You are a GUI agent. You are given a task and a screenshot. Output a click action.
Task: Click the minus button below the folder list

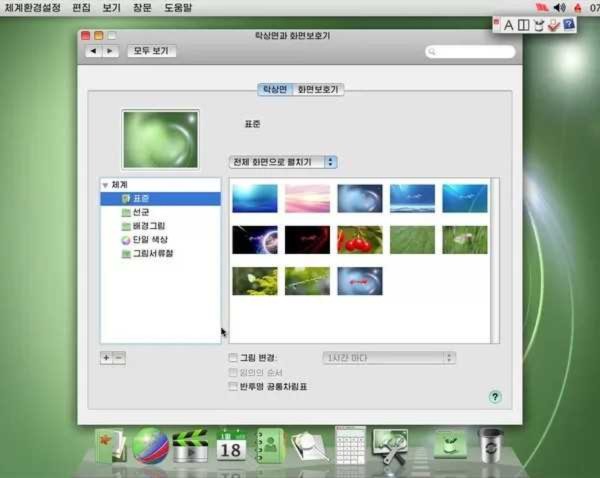[119, 358]
